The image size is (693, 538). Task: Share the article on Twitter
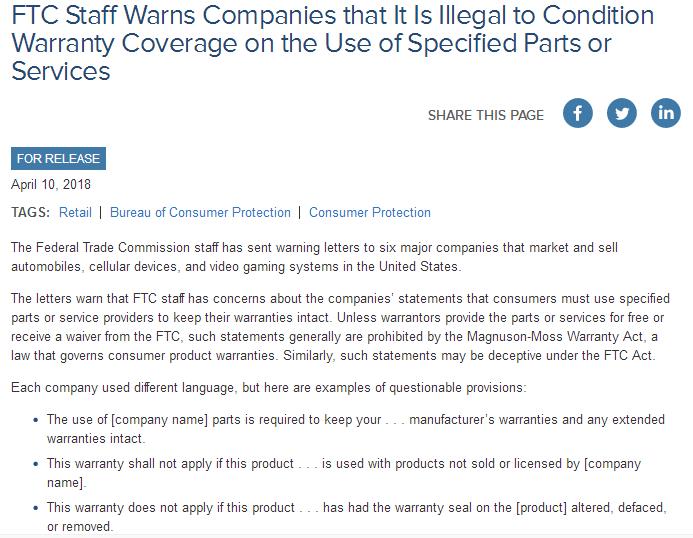coord(622,113)
